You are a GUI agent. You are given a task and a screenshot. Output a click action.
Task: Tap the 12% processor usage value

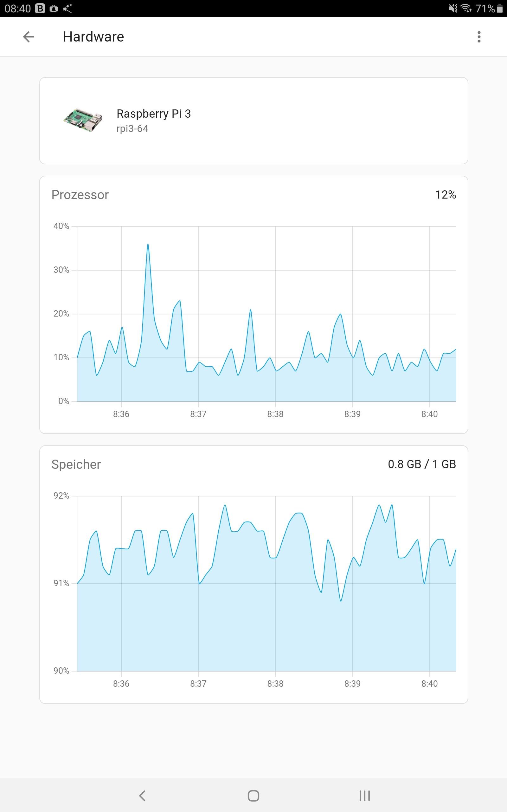click(446, 195)
